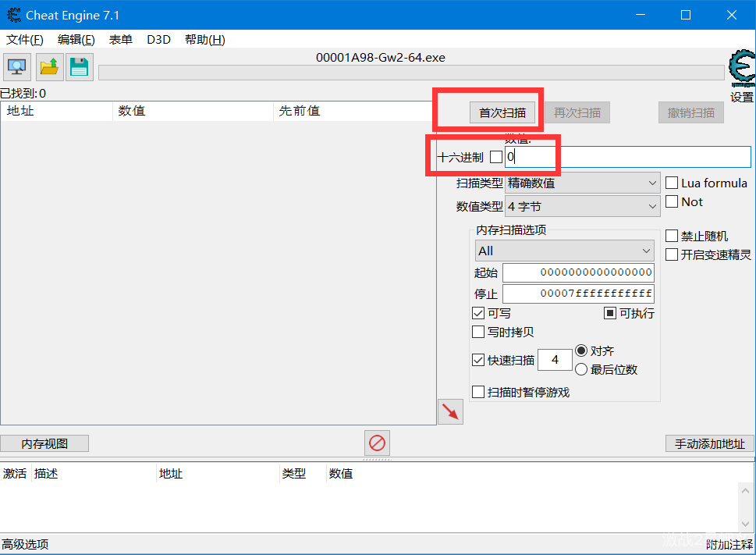Screen dimensions: 756x555
Task: Click the red clear list icon
Action: (x=377, y=443)
